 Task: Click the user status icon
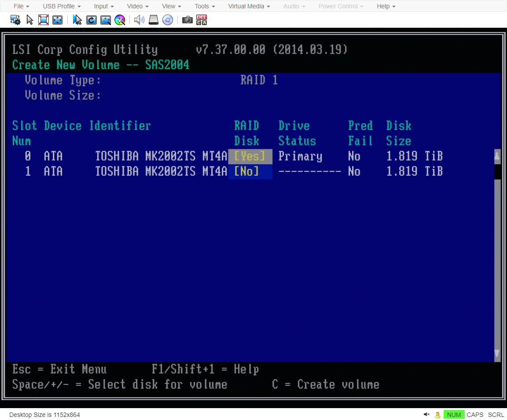(437, 415)
